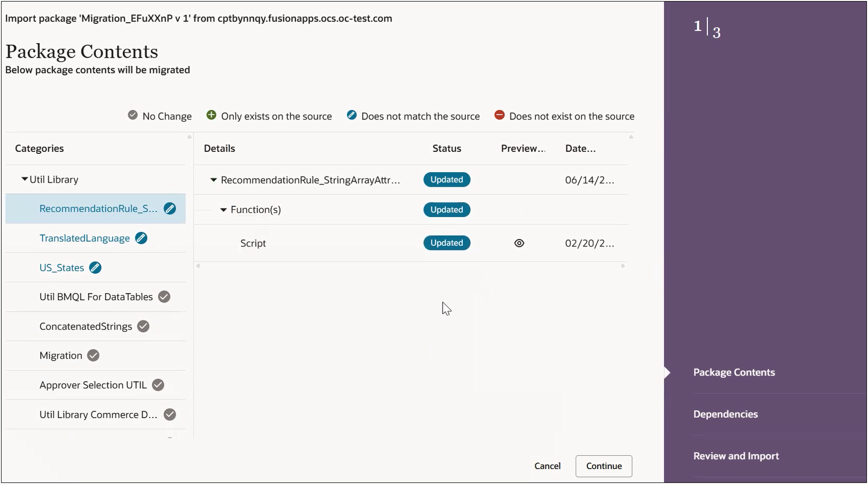Screen dimensions: 868x484
Task: Click the blue pencil legend icon
Action: click(x=352, y=115)
